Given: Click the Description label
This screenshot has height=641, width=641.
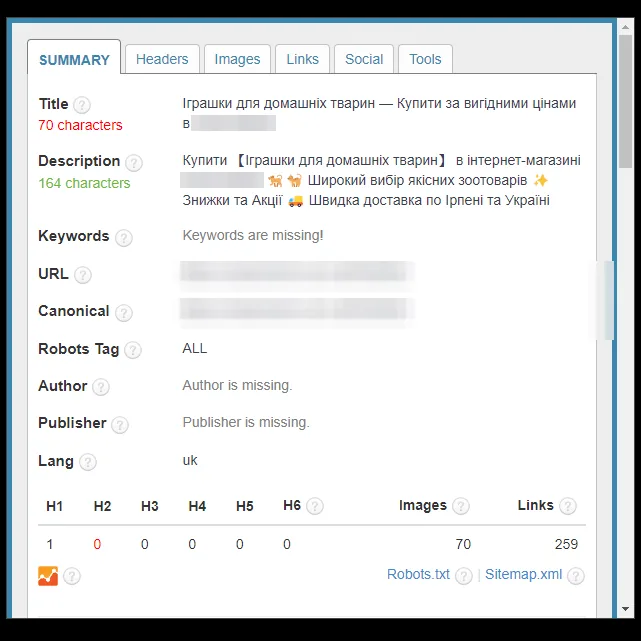Looking at the screenshot, I should (x=79, y=161).
